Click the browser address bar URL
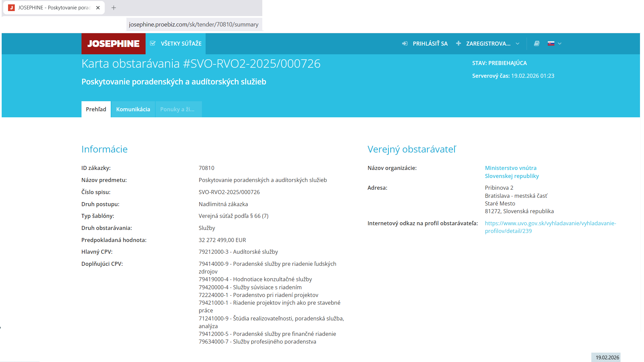 point(194,24)
